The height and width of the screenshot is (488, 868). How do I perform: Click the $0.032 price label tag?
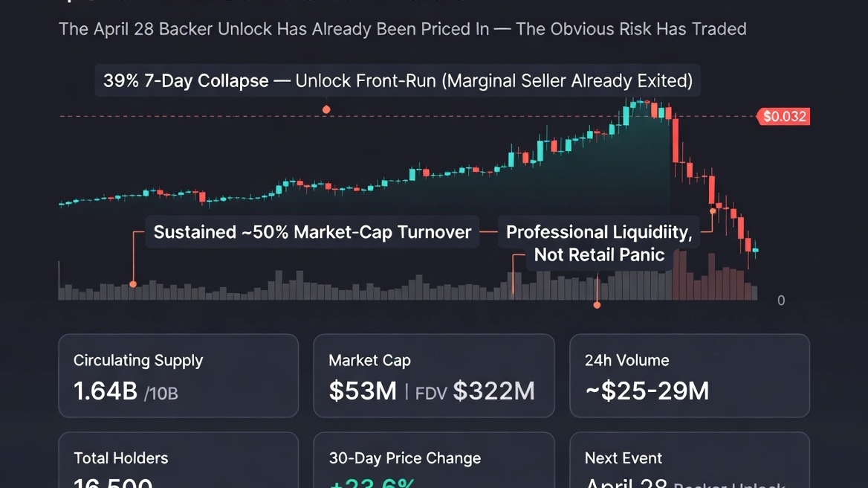785,117
